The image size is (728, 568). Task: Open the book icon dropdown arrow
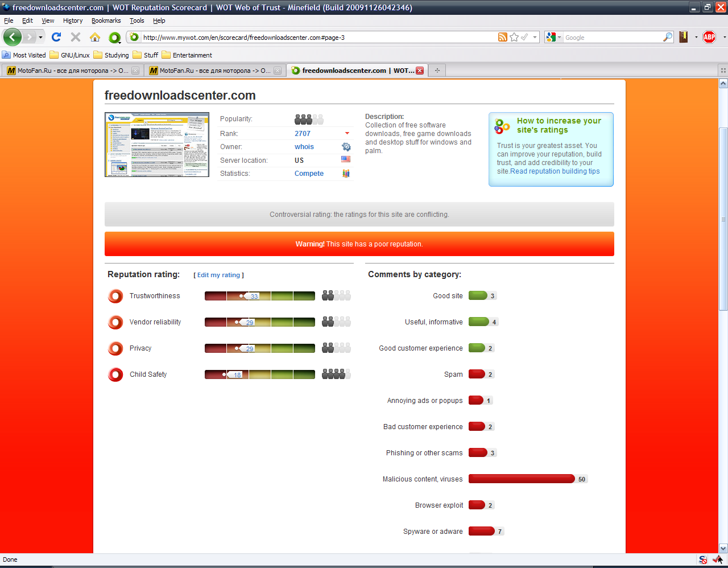point(696,38)
